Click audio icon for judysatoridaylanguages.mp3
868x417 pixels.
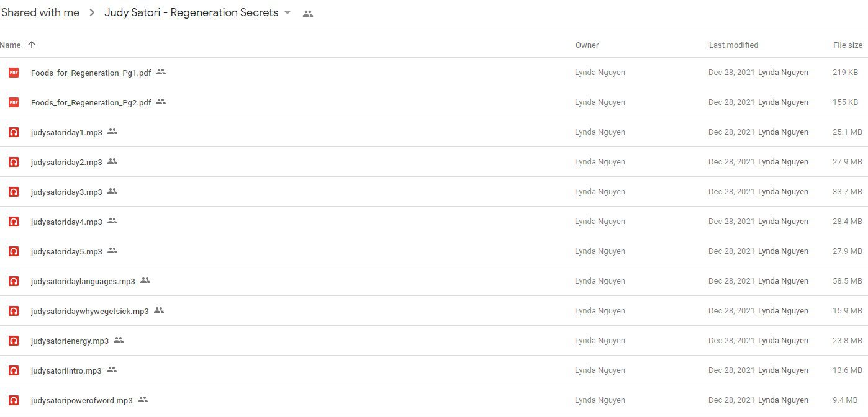[x=14, y=281]
